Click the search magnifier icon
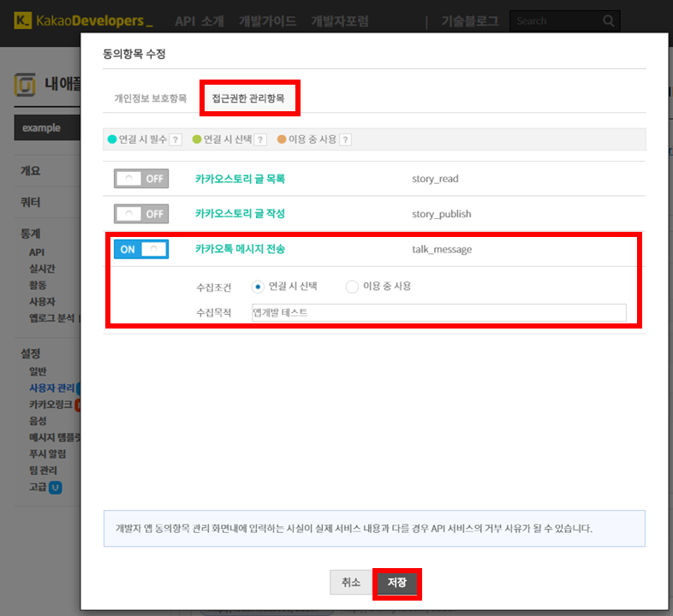673x616 pixels. point(608,21)
